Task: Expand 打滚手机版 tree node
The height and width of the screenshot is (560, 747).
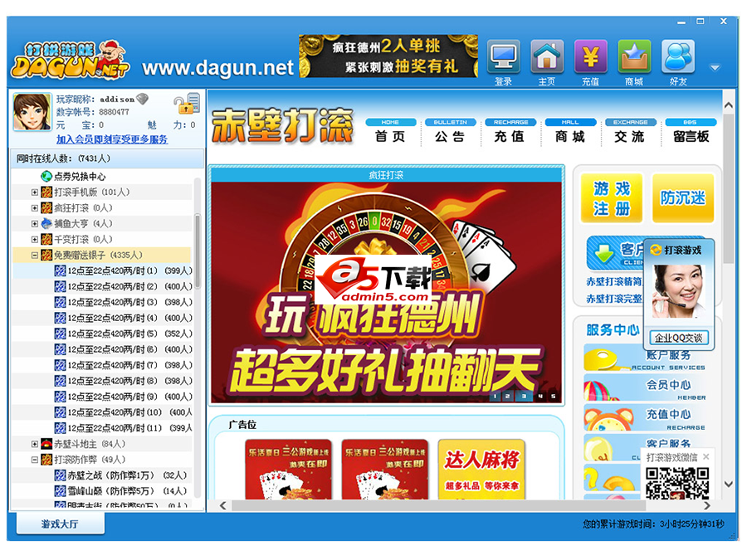Action: pos(34,192)
